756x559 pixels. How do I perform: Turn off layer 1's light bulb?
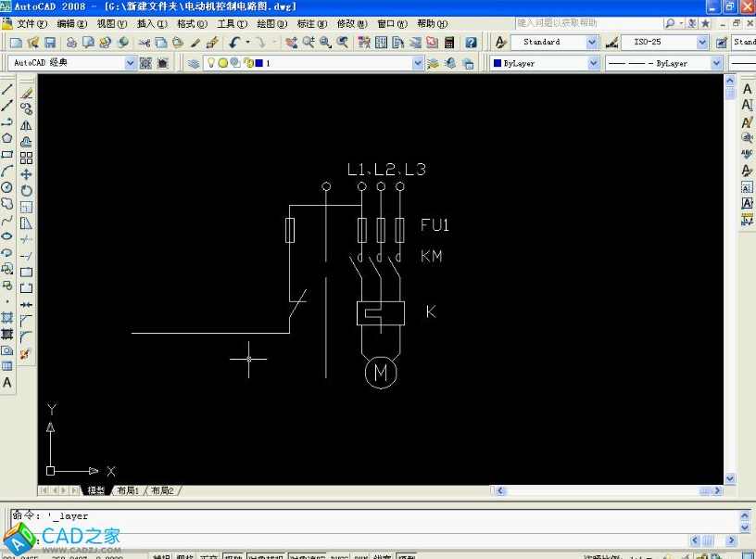coord(212,62)
